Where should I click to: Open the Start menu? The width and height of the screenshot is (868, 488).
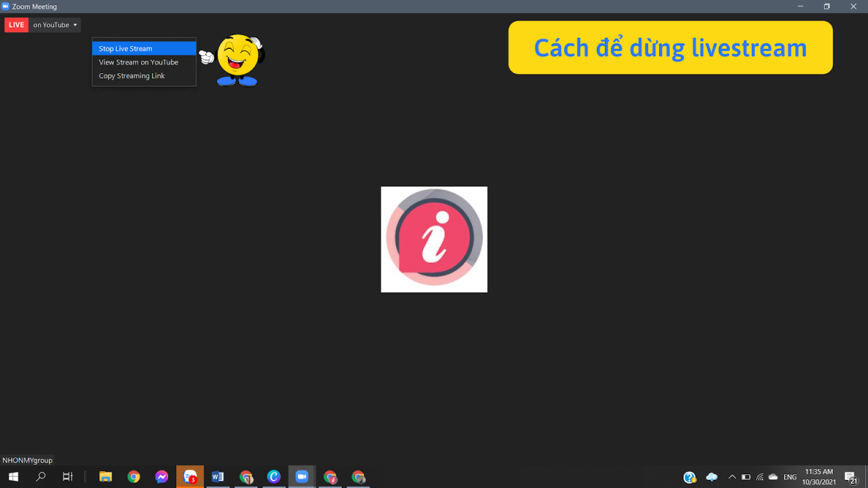13,476
